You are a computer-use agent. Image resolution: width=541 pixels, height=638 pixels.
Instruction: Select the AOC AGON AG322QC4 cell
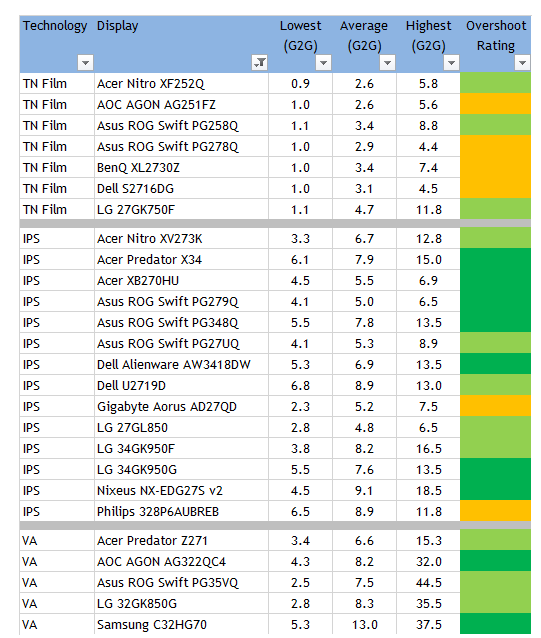tap(181, 562)
